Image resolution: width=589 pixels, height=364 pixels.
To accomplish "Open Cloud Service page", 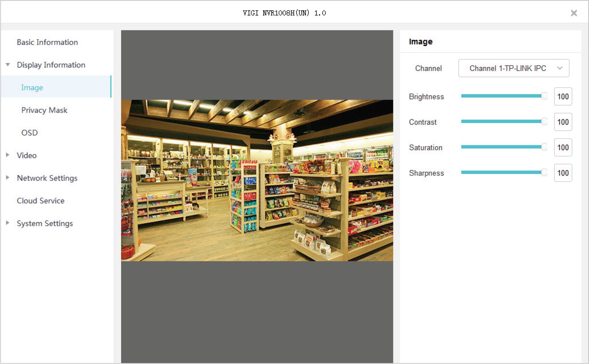I will pyautogui.click(x=41, y=201).
